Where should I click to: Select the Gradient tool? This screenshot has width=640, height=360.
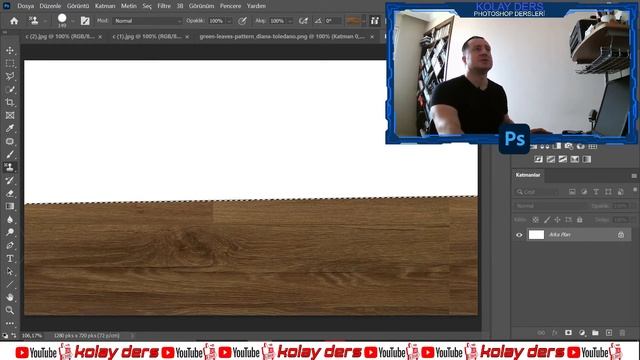10,206
